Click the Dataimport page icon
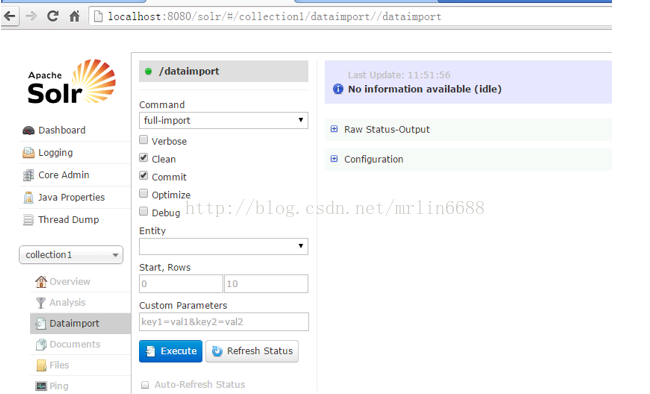650x394 pixels. point(41,323)
